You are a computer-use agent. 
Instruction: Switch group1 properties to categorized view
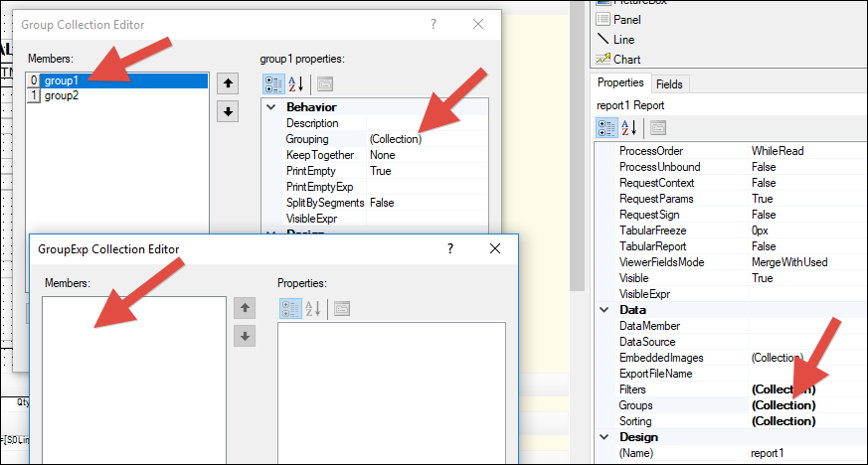pos(273,84)
